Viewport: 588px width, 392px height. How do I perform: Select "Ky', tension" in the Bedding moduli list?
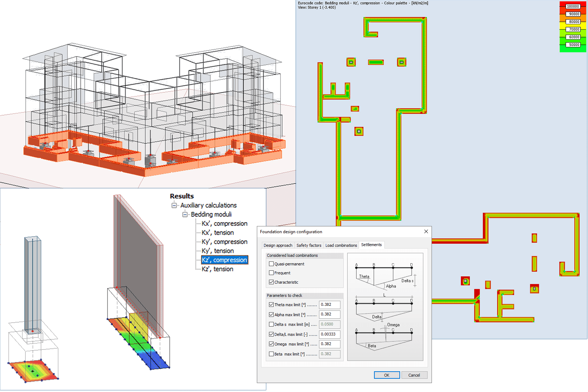click(x=217, y=250)
